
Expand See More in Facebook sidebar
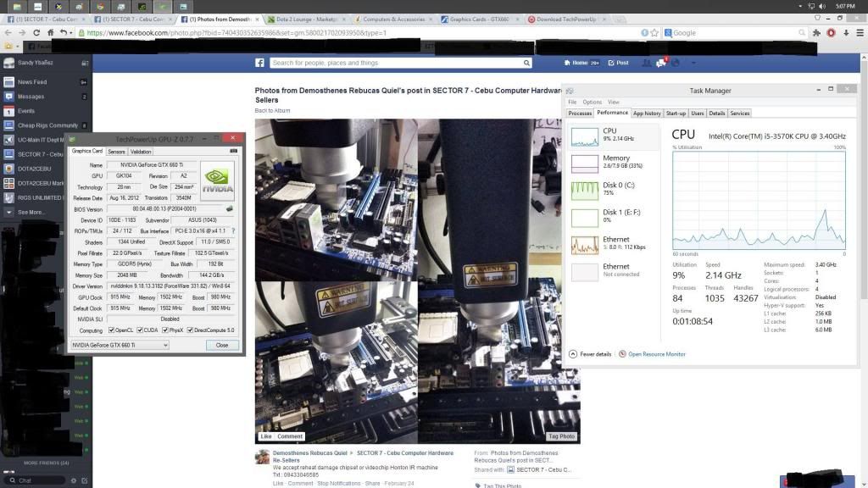31,212
